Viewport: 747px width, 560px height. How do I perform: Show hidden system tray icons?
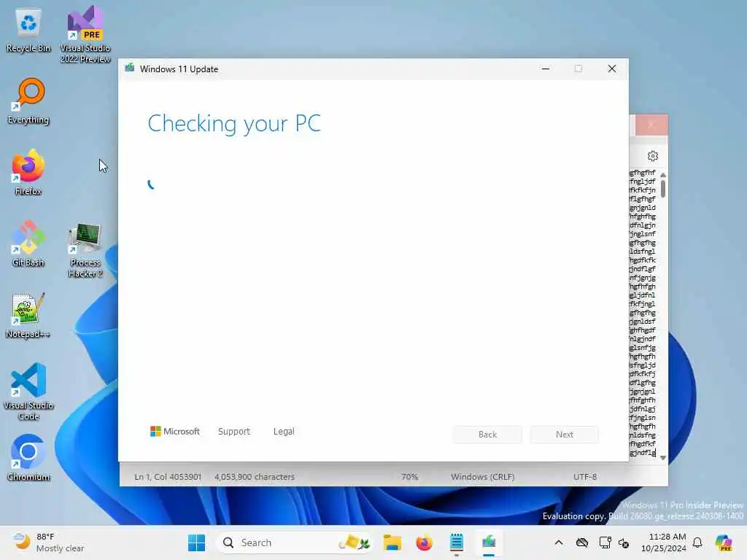click(559, 542)
